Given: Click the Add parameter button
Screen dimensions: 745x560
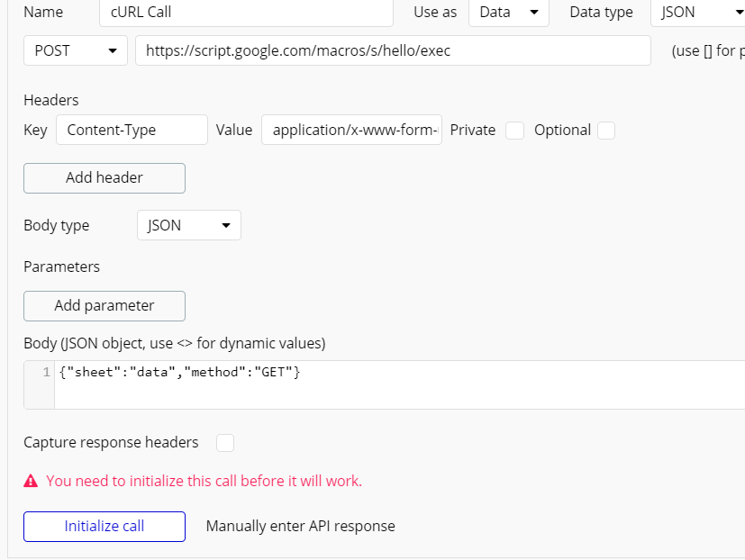Looking at the screenshot, I should (x=104, y=306).
